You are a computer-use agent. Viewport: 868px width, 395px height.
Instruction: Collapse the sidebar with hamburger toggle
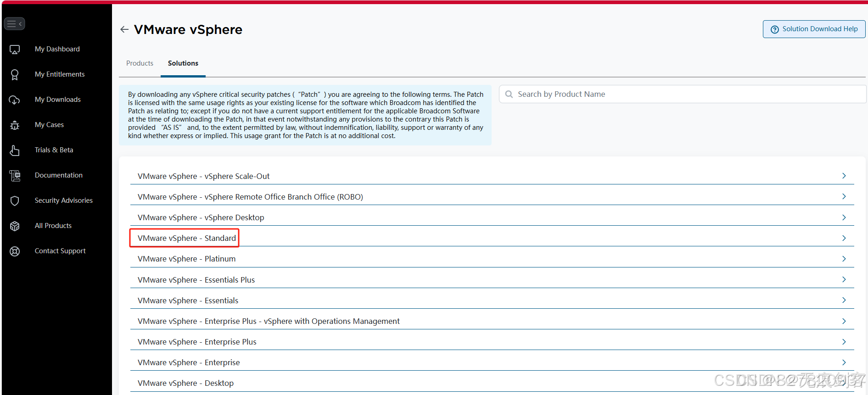tap(14, 23)
